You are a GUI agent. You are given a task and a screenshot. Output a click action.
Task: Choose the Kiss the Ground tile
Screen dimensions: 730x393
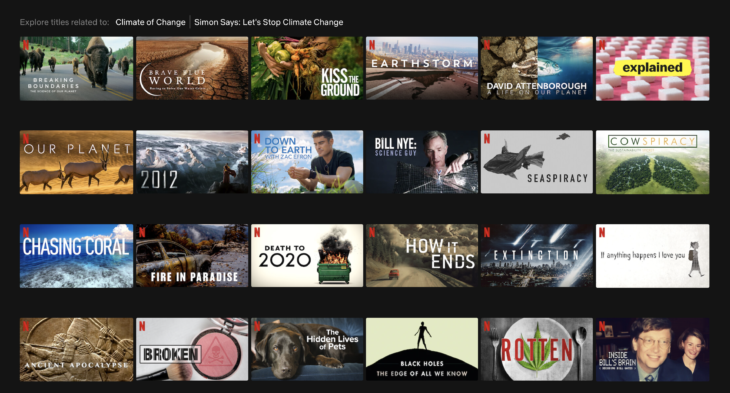pos(307,69)
